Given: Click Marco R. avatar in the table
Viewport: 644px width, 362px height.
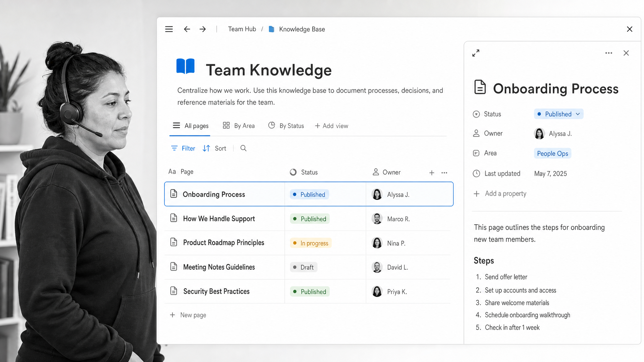Looking at the screenshot, I should (377, 219).
